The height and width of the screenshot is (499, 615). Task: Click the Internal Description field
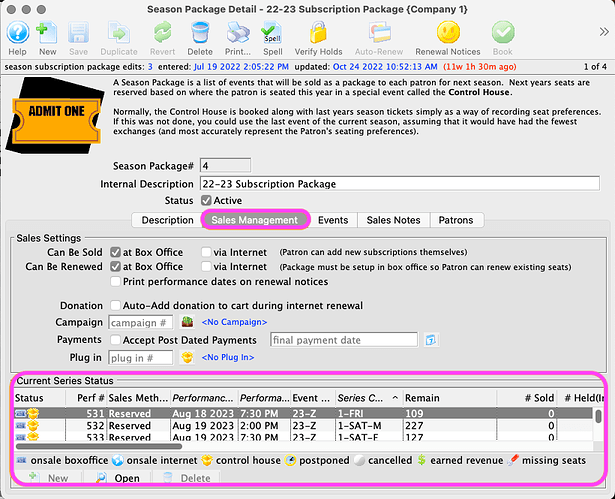tap(400, 184)
